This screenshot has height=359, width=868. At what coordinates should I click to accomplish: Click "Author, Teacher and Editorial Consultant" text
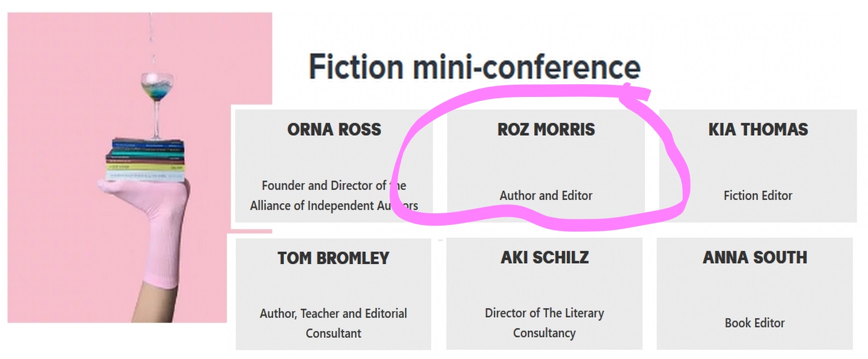pos(333,323)
